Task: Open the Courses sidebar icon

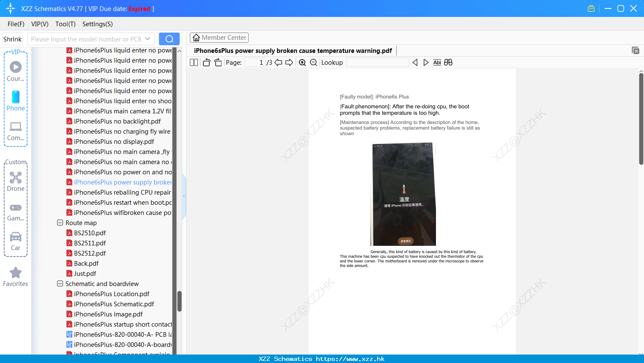Action: 16,71
